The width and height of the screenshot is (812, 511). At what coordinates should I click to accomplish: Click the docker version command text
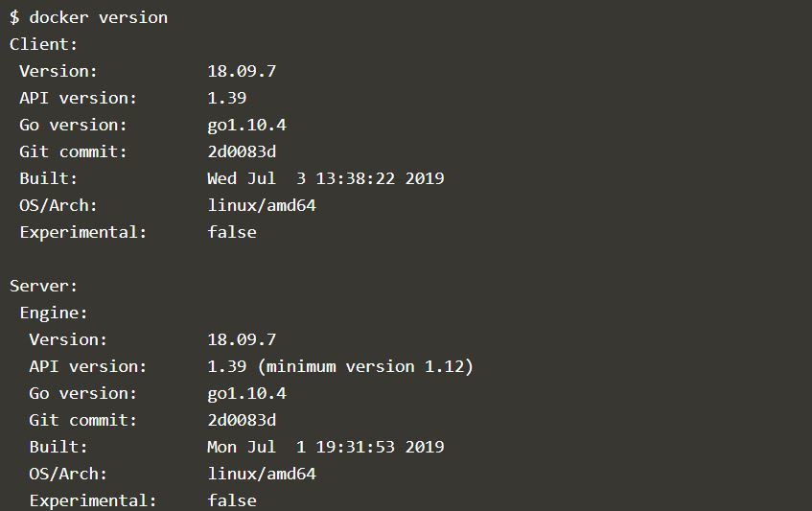click(x=99, y=17)
